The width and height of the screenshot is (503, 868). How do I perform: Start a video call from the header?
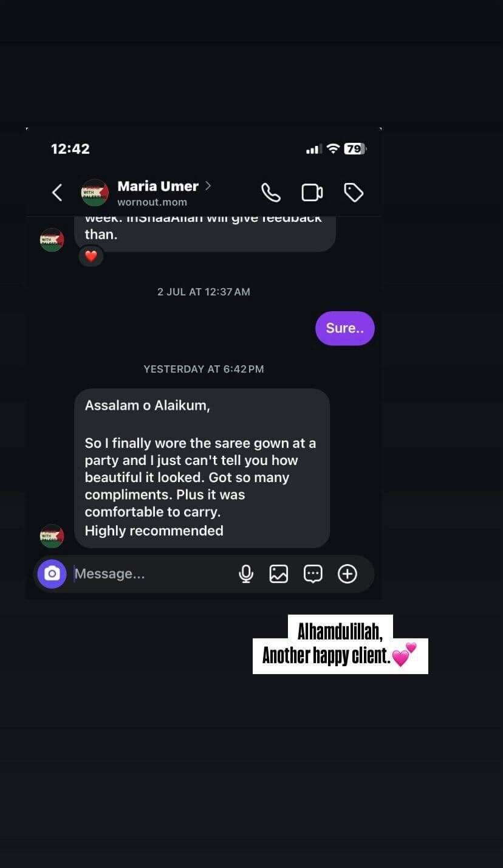[312, 193]
